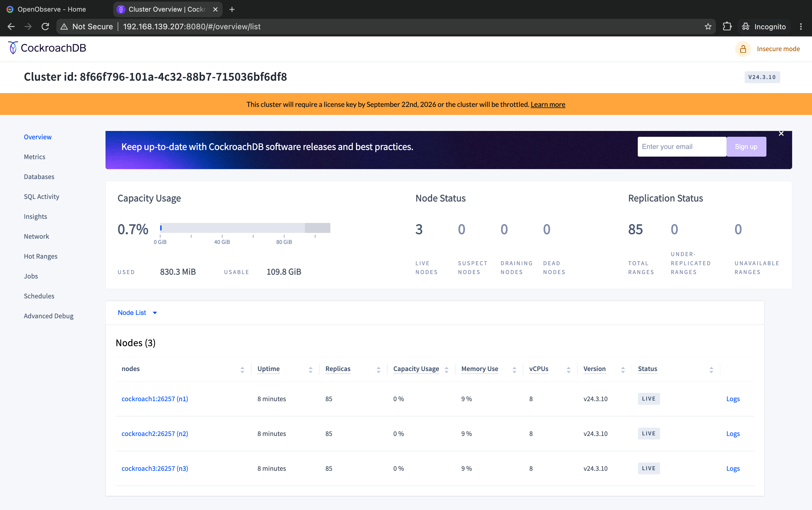Open node cockroach3:26257 (n3)
812x510 pixels.
click(x=155, y=468)
